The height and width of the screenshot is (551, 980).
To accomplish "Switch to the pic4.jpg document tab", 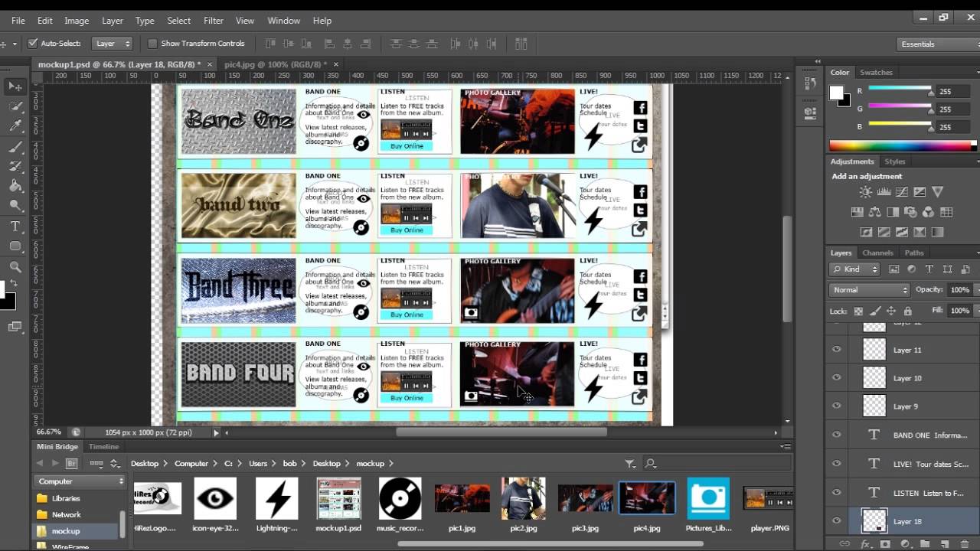I will (276, 64).
